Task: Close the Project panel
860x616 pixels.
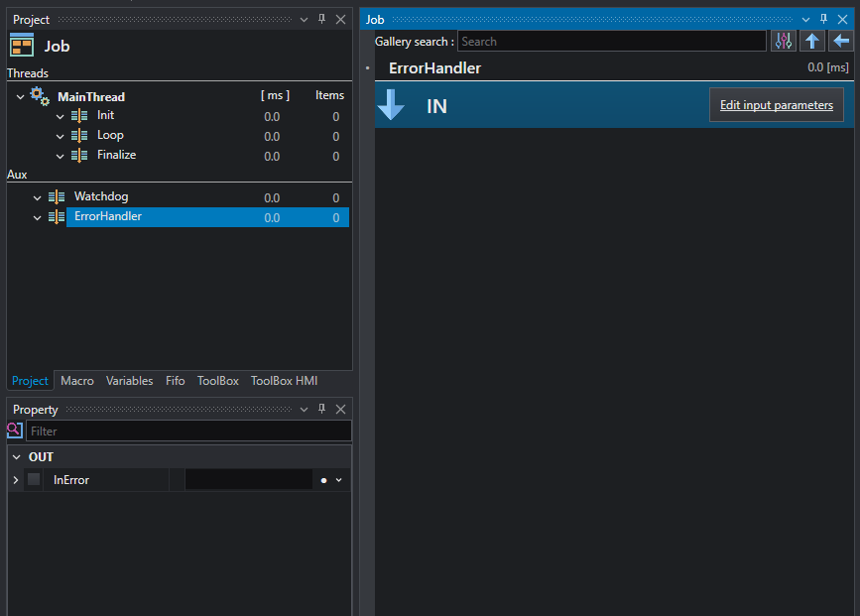Action: point(340,19)
